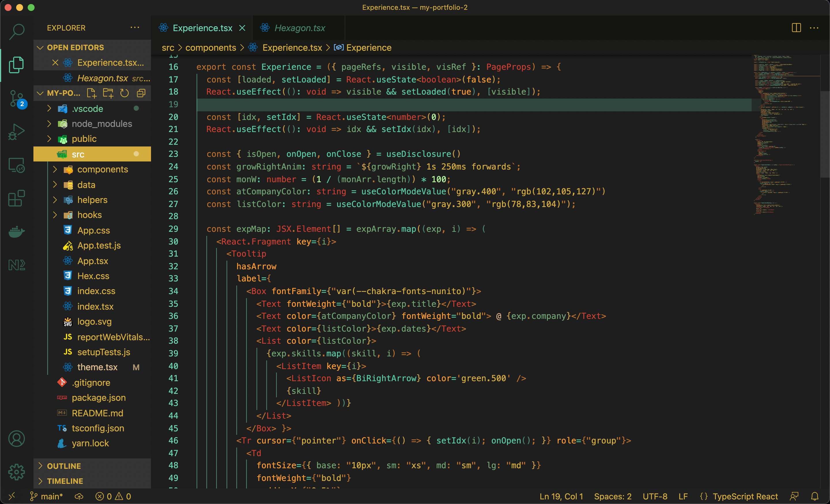Toggle the Explorer view in the activity bar

point(16,65)
